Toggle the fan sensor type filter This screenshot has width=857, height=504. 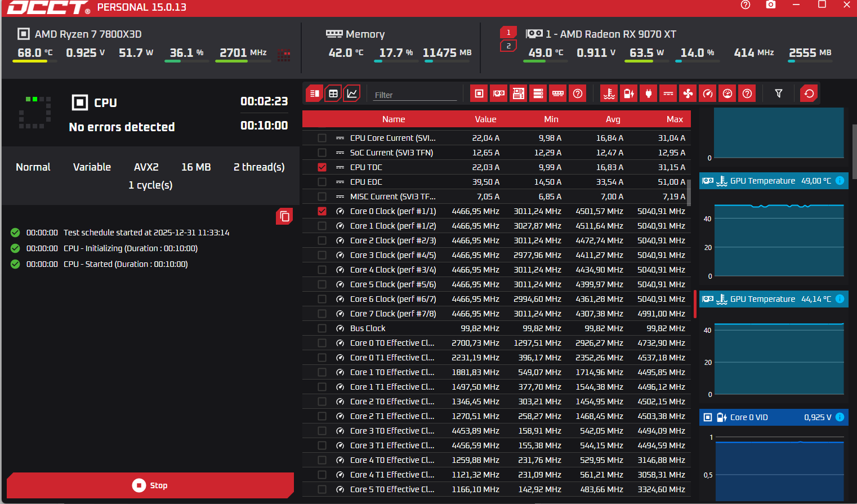pyautogui.click(x=688, y=93)
